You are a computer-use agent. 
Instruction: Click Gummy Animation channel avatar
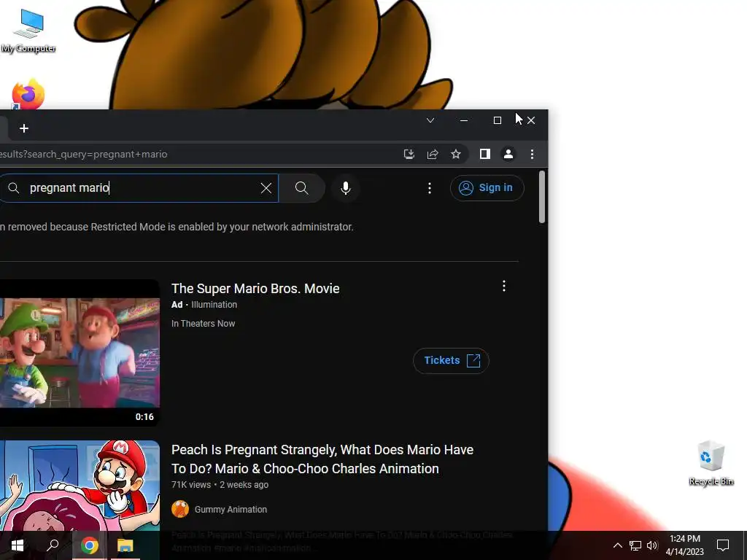coord(180,509)
